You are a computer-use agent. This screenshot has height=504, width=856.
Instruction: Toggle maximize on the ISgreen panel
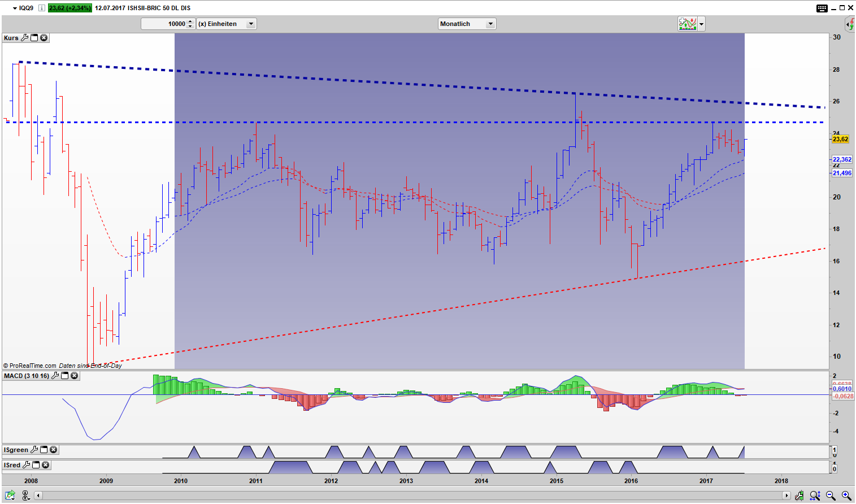point(44,450)
